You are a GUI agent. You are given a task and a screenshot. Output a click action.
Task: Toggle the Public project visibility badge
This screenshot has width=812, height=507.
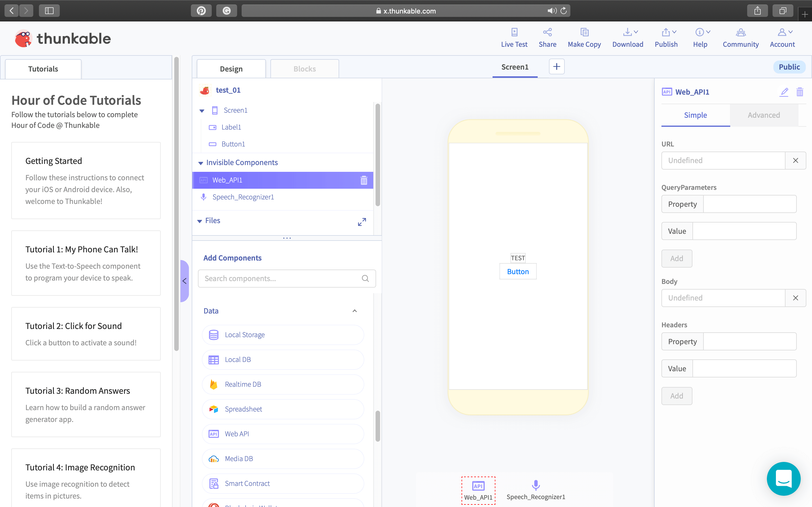click(x=789, y=67)
